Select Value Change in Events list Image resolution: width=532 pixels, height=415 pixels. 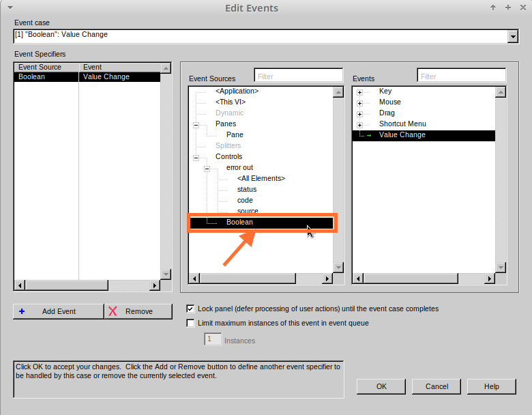(x=424, y=135)
